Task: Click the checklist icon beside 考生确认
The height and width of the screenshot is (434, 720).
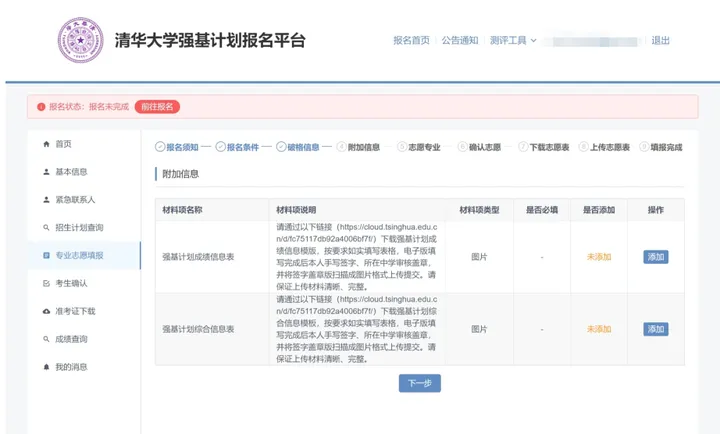Action: 46,283
